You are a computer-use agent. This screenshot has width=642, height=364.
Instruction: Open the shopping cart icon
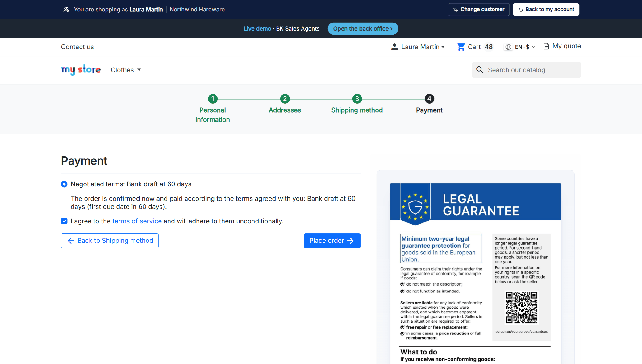click(x=461, y=47)
